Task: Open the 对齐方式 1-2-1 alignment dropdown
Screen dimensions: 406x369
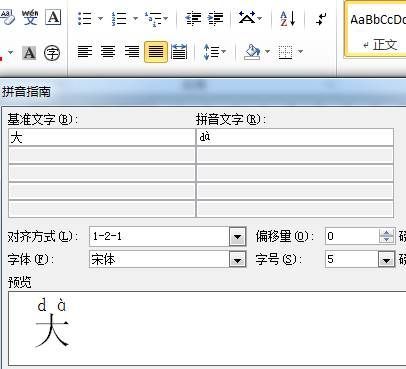Action: pyautogui.click(x=237, y=237)
